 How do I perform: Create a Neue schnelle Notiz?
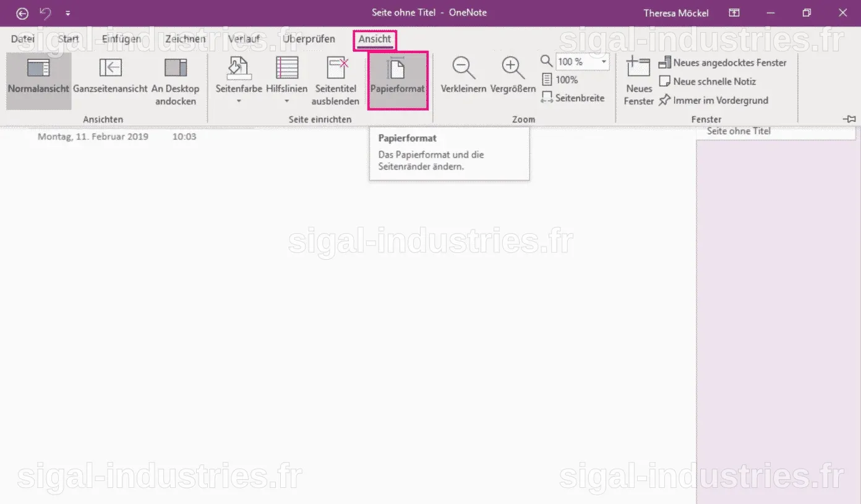pos(708,81)
